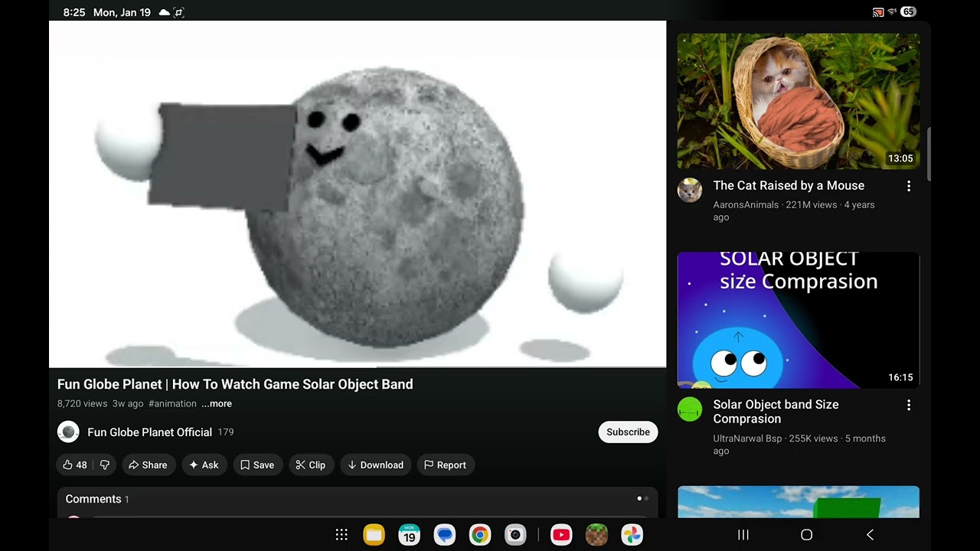
Task: Open the Calendar app showing 19
Action: pos(410,535)
